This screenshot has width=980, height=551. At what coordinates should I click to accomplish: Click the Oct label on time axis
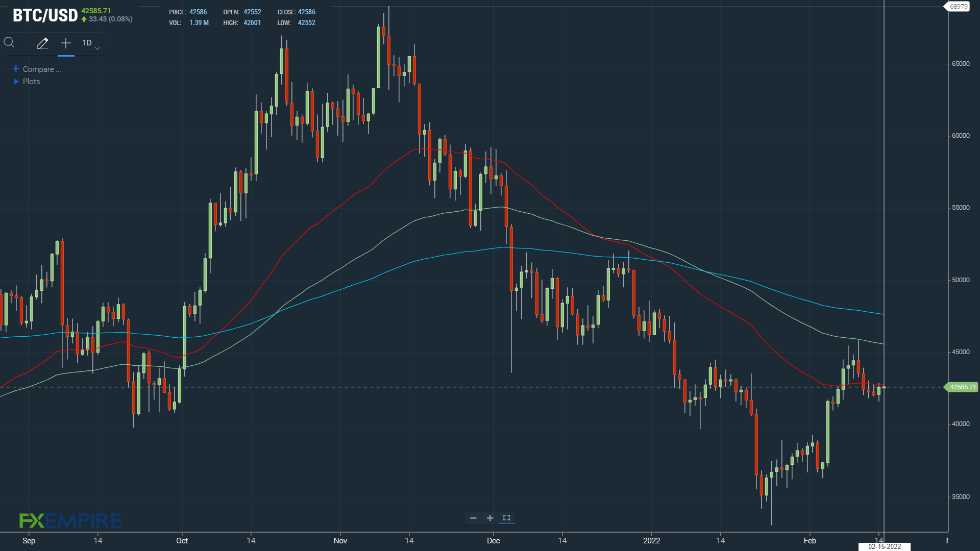pos(182,541)
